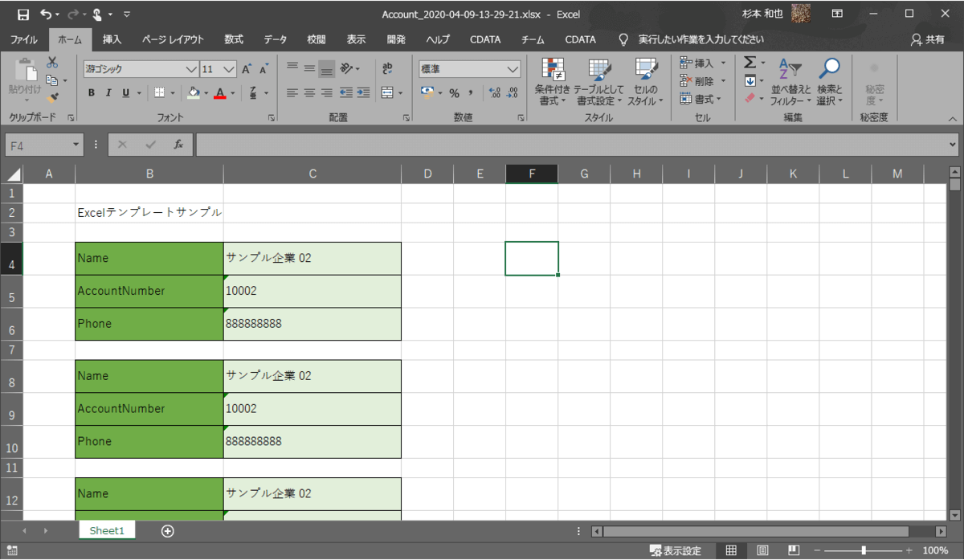Viewport: 964px width, 560px height.
Task: Toggle bottom vertical alignment
Action: point(326,68)
